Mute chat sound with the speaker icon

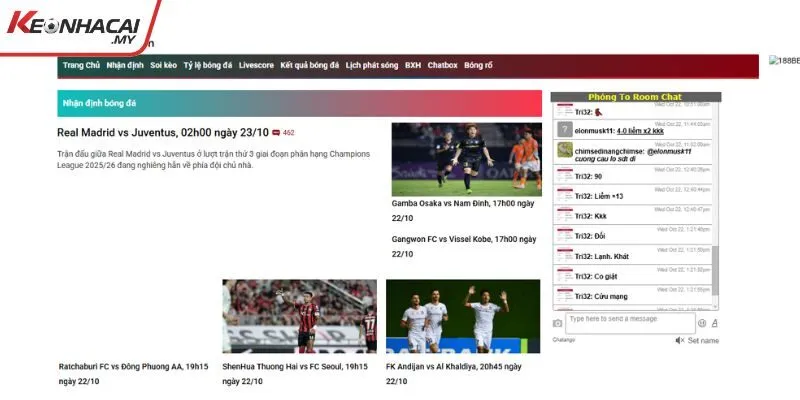(x=679, y=340)
